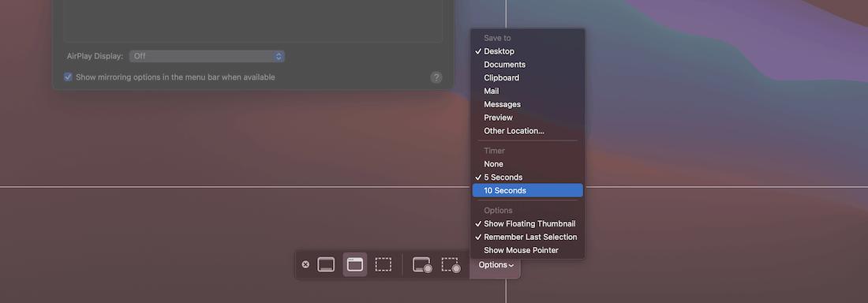Close the screenshot toolbar with X icon

tap(305, 265)
